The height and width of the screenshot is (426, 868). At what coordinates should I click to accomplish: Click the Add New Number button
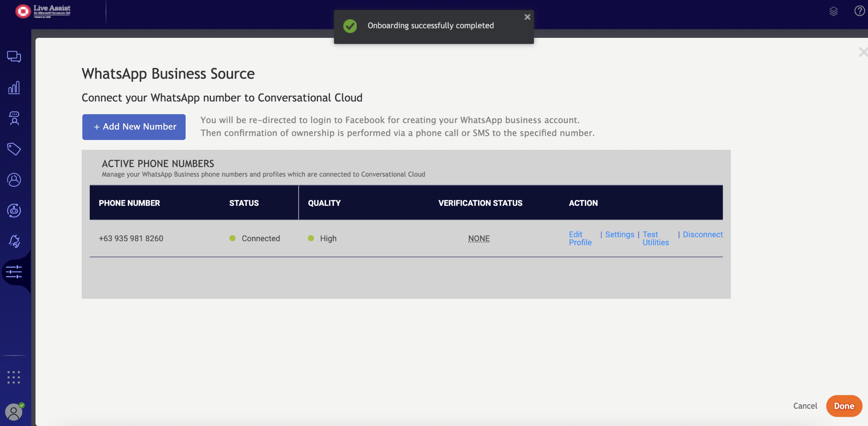pos(134,127)
